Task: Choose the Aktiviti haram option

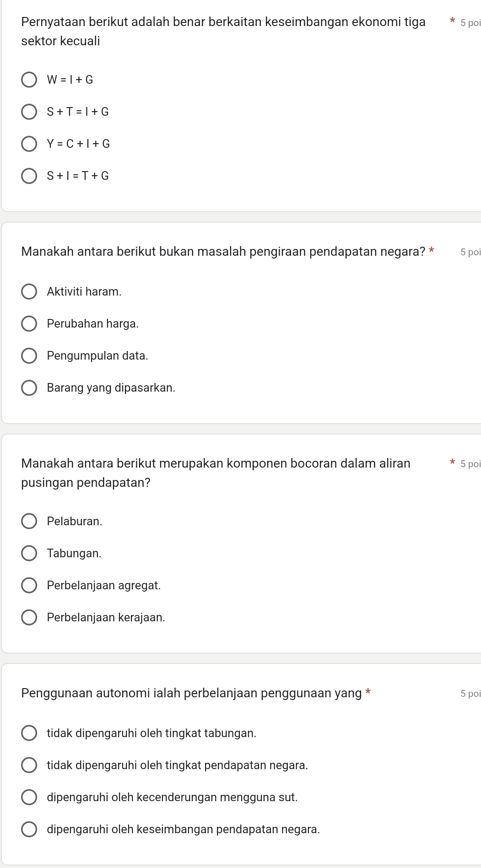Action: [x=29, y=291]
